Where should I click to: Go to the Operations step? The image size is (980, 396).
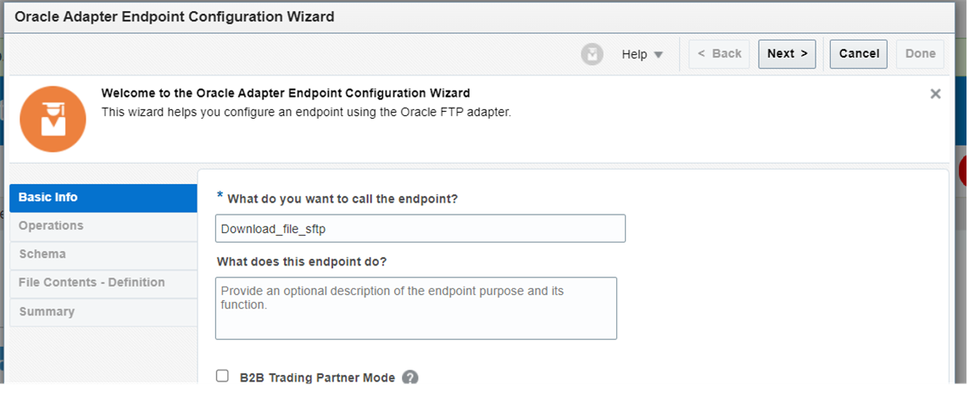tap(103, 226)
